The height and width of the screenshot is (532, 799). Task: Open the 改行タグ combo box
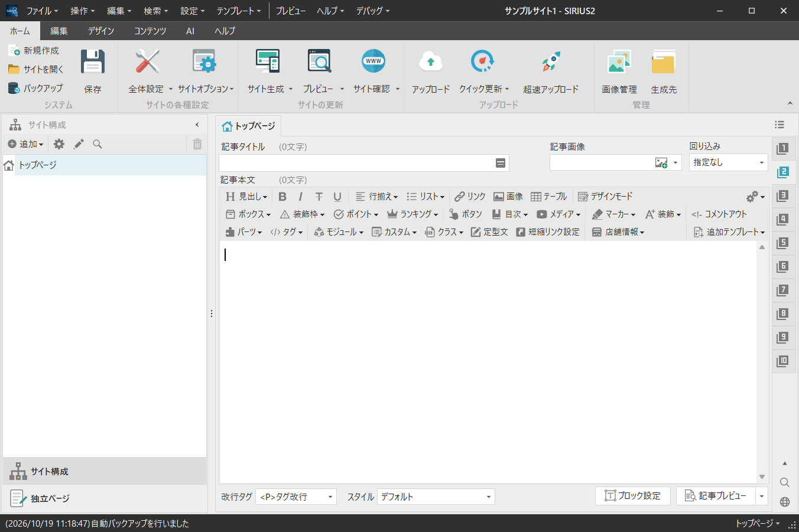295,497
